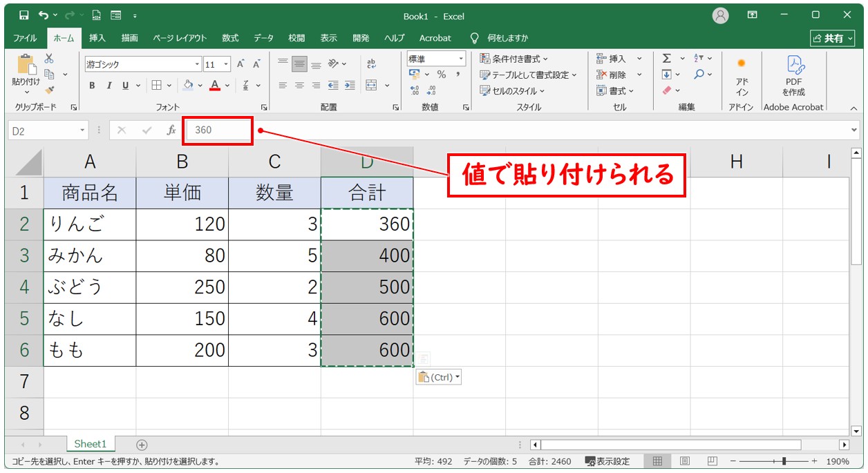Switch to the 数式 ribbon tab
Image resolution: width=868 pixels, height=473 pixels.
(230, 38)
